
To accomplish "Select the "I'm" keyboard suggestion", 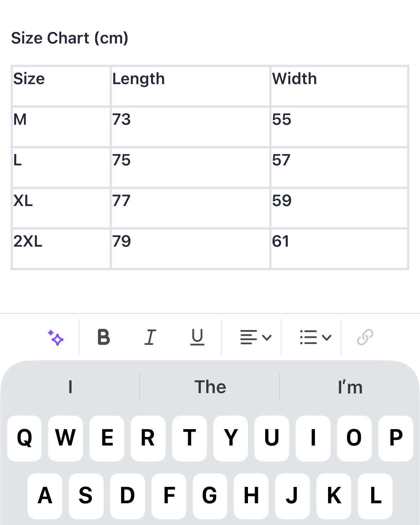I will (x=350, y=387).
